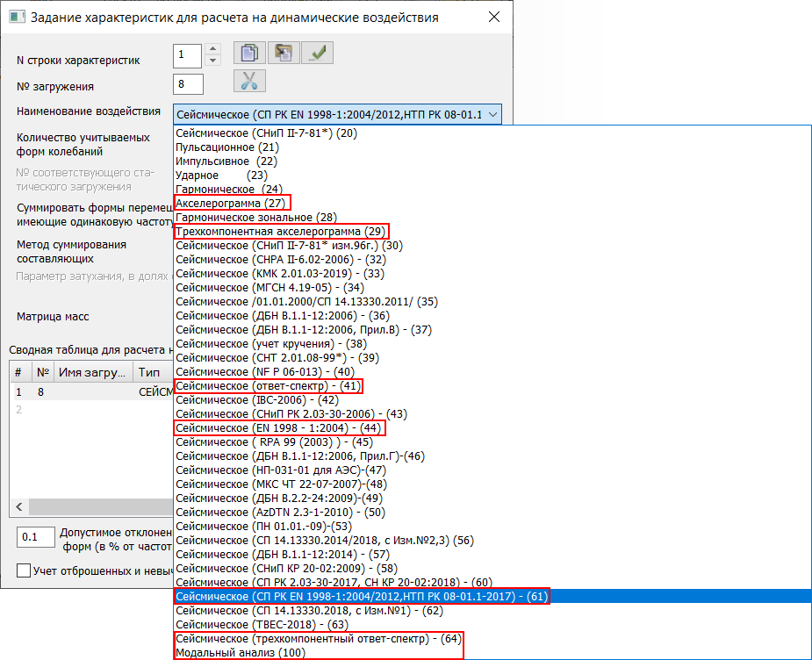The image size is (812, 660).
Task: Select 'Акселерограмма (27)' from the list
Action: (x=226, y=203)
